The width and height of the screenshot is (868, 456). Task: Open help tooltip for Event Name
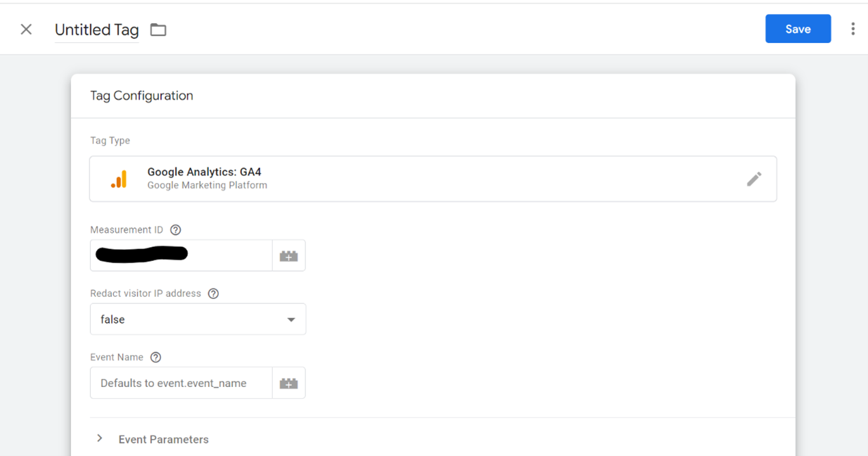156,357
